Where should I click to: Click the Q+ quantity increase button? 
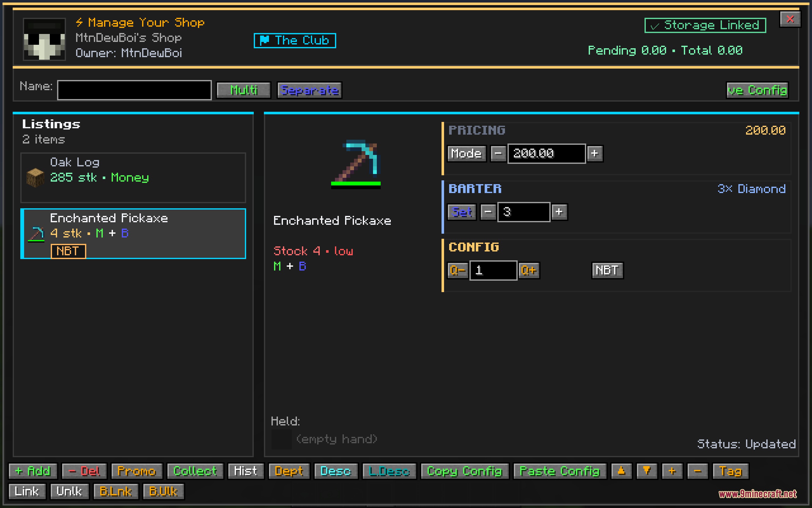(x=529, y=271)
